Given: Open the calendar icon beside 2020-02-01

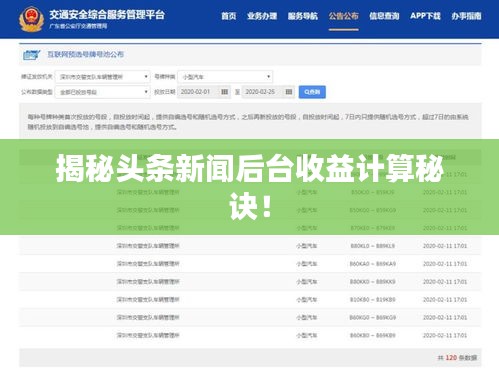Looking at the screenshot, I should click(224, 92).
